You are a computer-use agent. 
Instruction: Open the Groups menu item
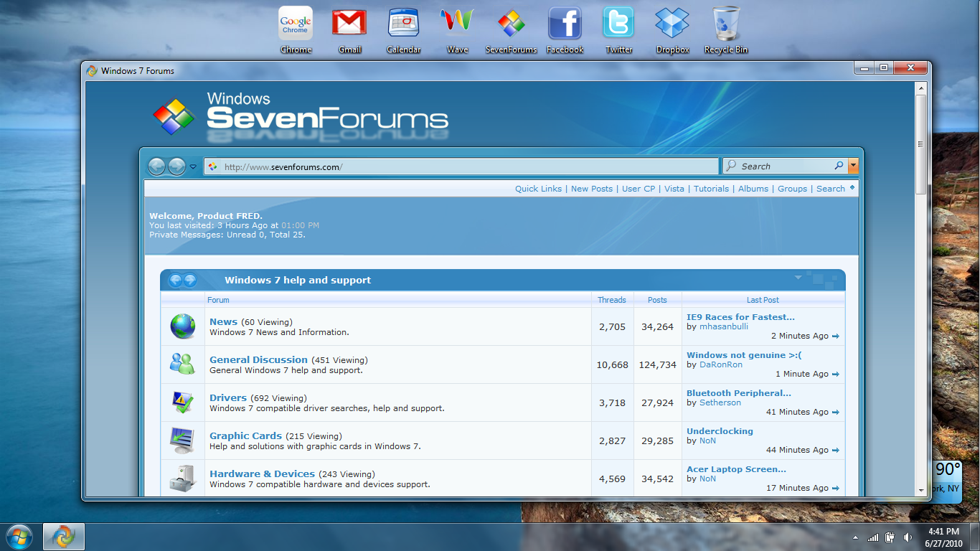click(x=793, y=189)
